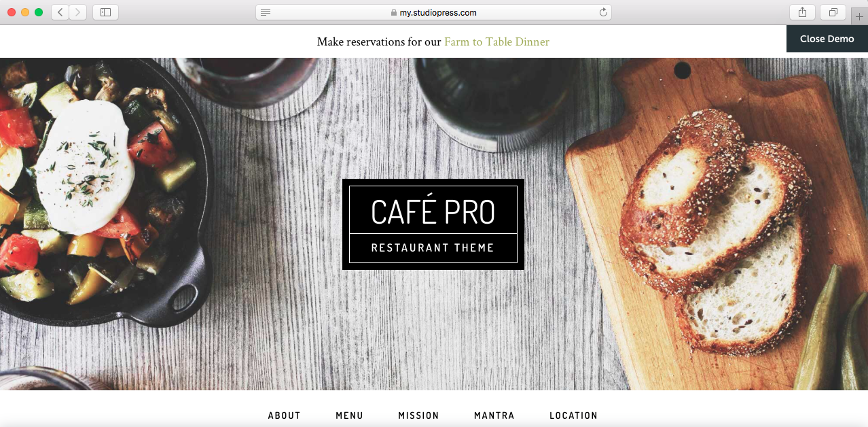Jump to the Location section
868x427 pixels.
pos(573,415)
